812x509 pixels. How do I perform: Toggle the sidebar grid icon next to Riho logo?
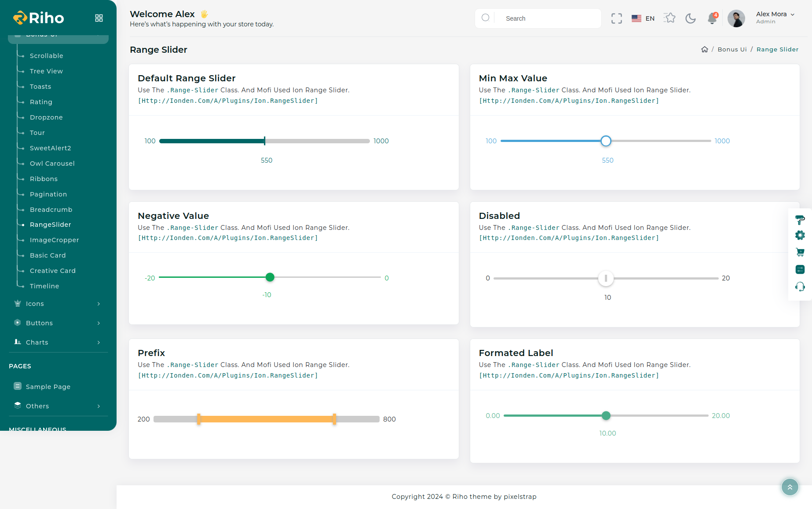point(99,18)
